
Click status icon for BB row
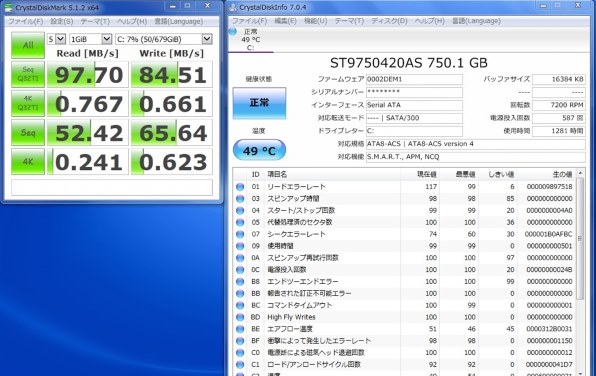[x=240, y=294]
